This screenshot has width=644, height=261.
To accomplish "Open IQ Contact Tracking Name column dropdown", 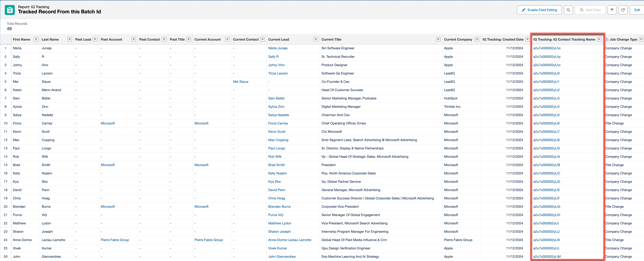I will (599, 39).
